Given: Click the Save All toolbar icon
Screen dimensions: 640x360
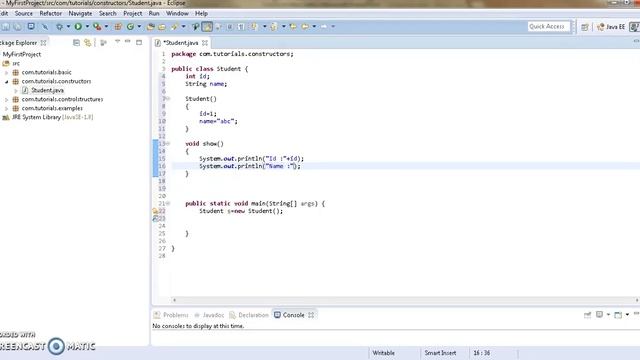Looking at the screenshot, I should [18, 27].
